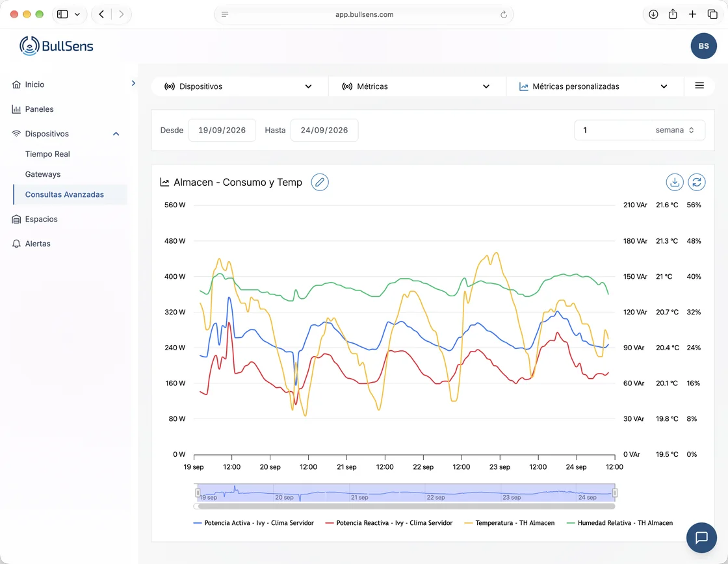This screenshot has height=564, width=728.
Task: Click the Safari share icon
Action: 673,14
